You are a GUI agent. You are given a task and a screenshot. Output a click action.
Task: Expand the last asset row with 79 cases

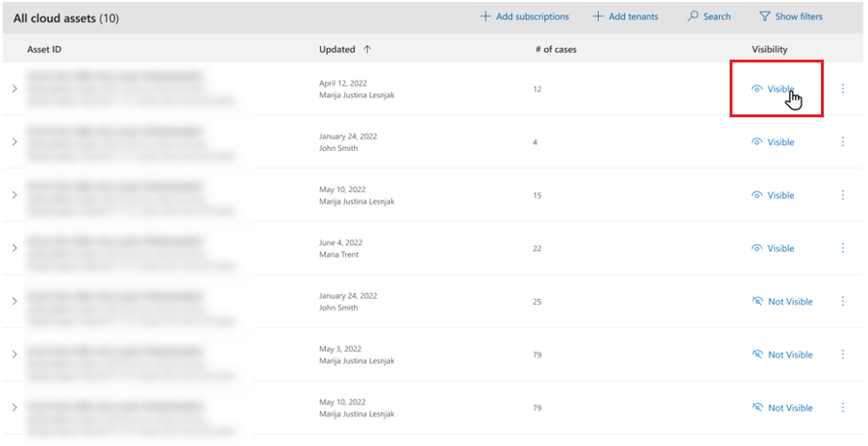(14, 408)
